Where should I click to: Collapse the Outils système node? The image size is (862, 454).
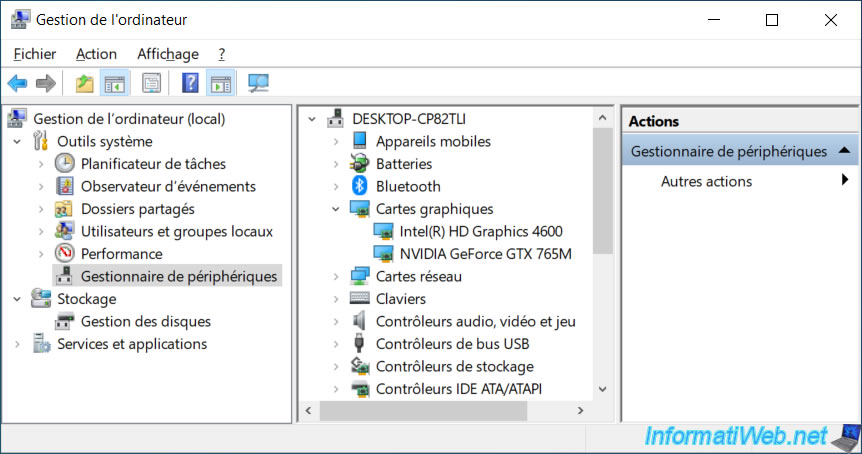[x=18, y=141]
